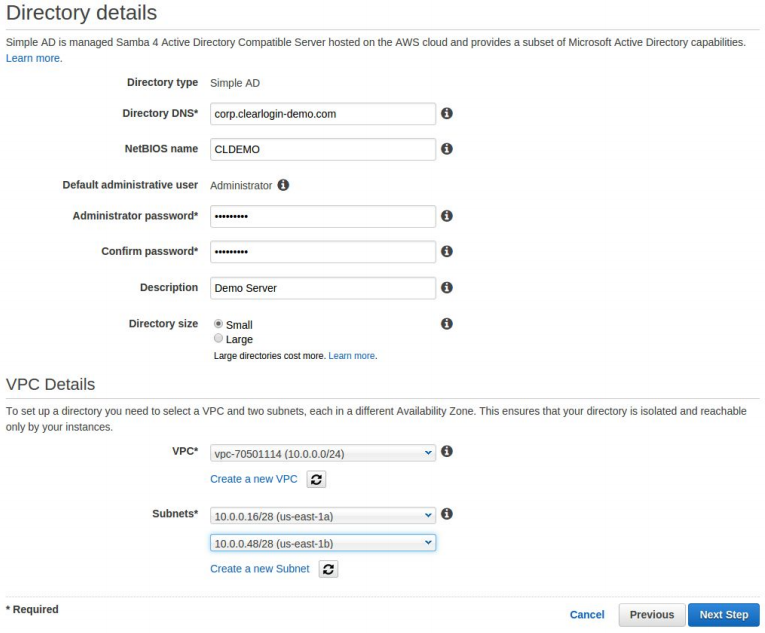Click info icon next to NetBIOS name
This screenshot has height=633, width=765.
(x=447, y=149)
